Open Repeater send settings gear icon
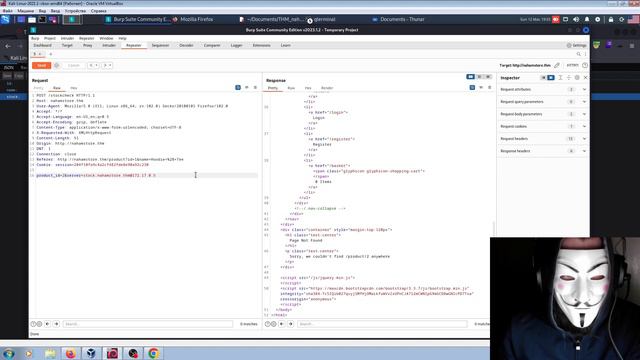This screenshot has height=360, width=640. pos(57,65)
